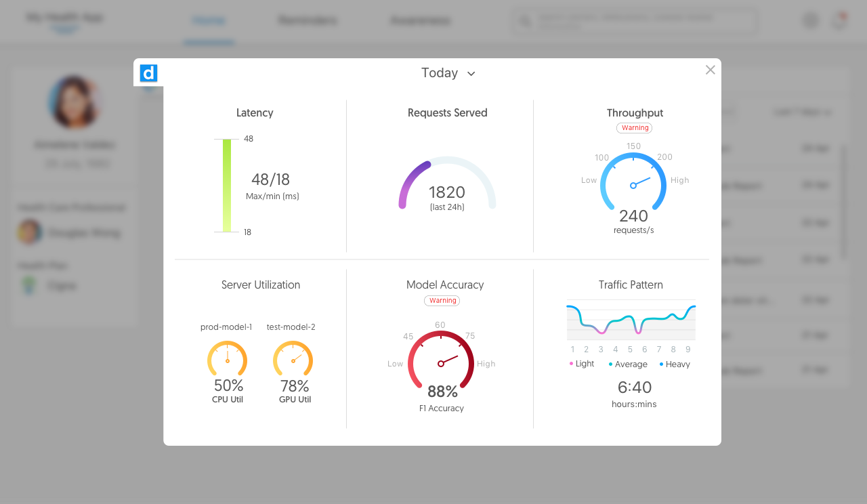Click the Traffic Pattern line chart
Image resolution: width=867 pixels, height=504 pixels.
[x=630, y=320]
